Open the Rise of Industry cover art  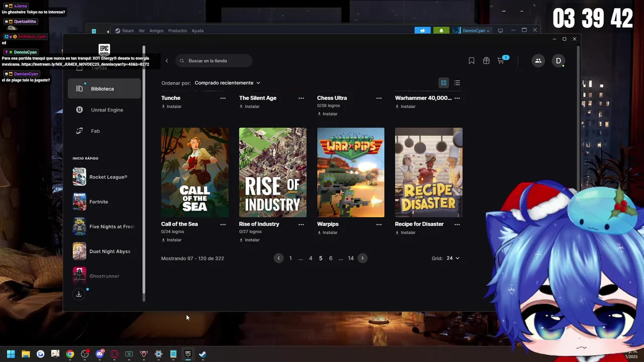pyautogui.click(x=273, y=172)
